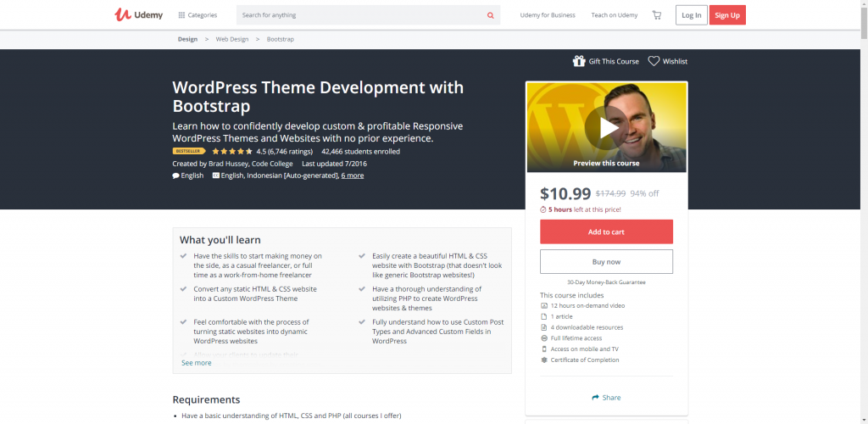Click the course title heading
The image size is (868, 424).
319,97
